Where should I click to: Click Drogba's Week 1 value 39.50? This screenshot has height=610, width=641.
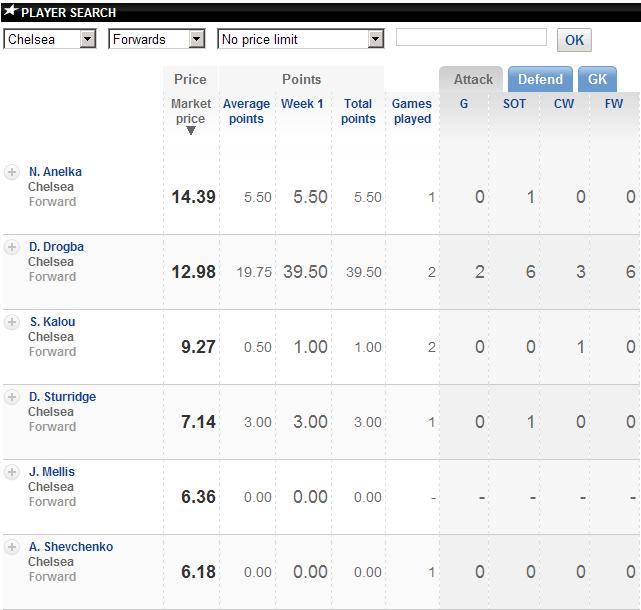pyautogui.click(x=305, y=272)
